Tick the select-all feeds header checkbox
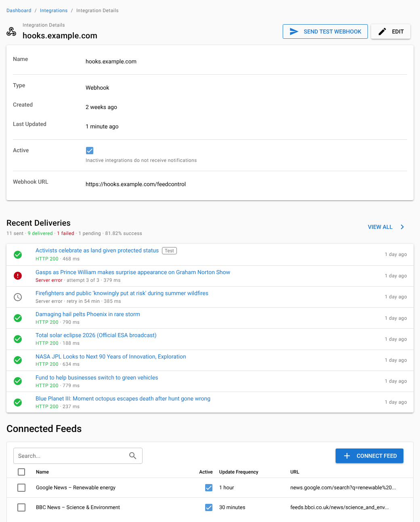This screenshot has width=420, height=522. 21,472
